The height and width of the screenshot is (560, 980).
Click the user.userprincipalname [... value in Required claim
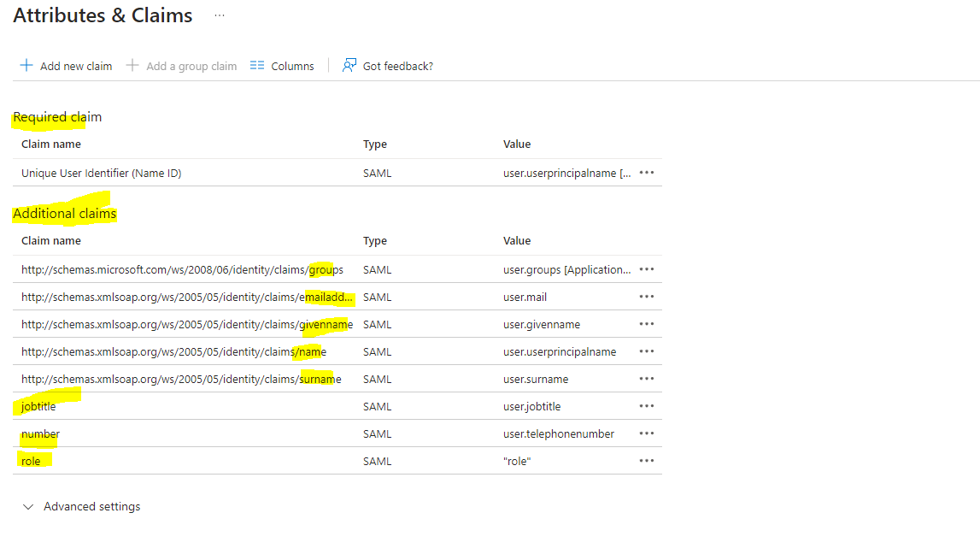click(x=566, y=174)
